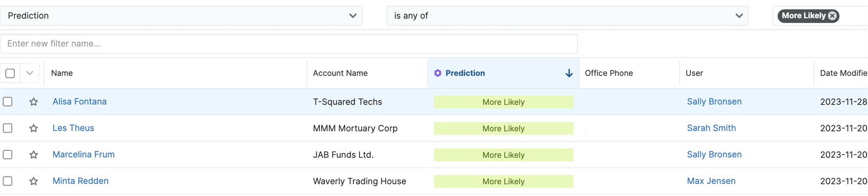Mark Les Theus as a favorite
The width and height of the screenshot is (868, 196).
point(33,128)
